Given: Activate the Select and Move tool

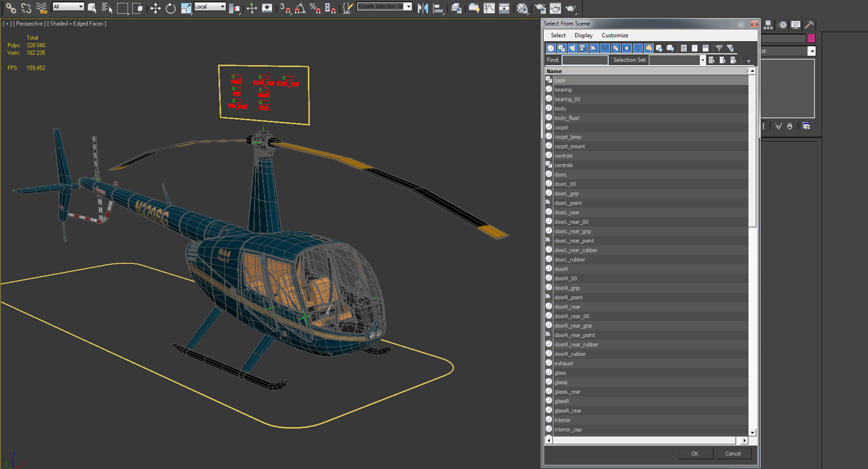Looking at the screenshot, I should coord(155,8).
